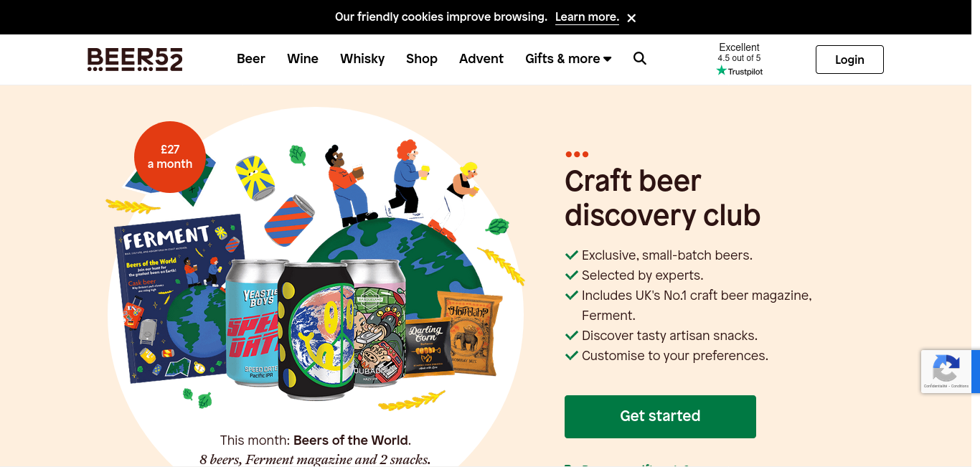Click the Ferment magazine cover image
980x467 pixels.
tap(181, 298)
